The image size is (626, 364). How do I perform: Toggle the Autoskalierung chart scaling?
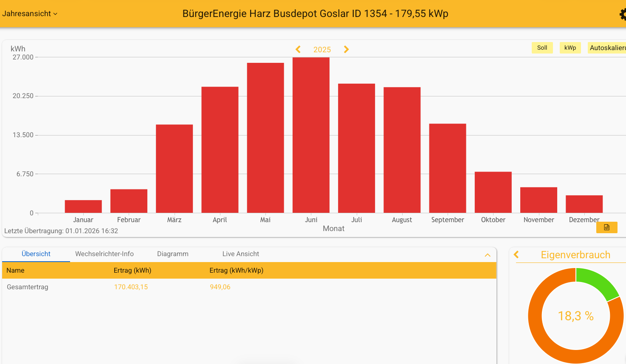pos(607,48)
